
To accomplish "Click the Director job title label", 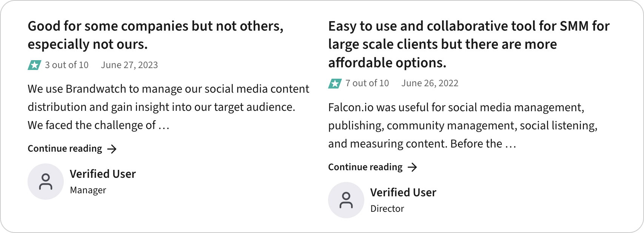I will tap(387, 209).
